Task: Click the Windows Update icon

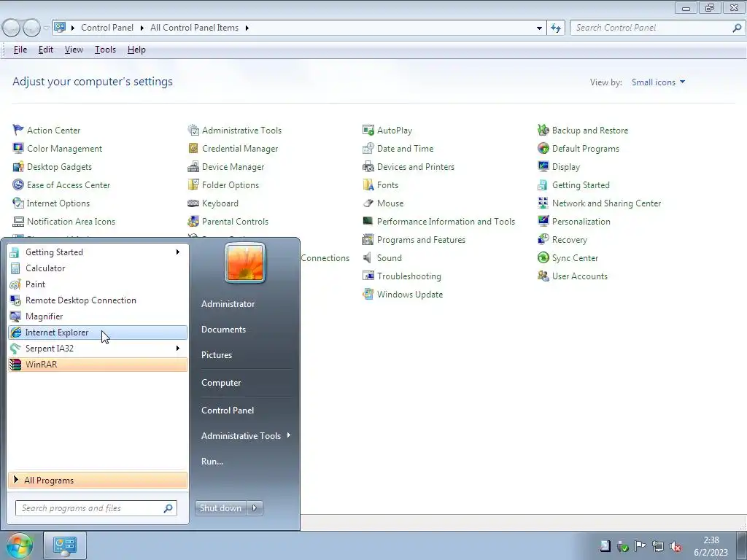Action: tap(368, 295)
